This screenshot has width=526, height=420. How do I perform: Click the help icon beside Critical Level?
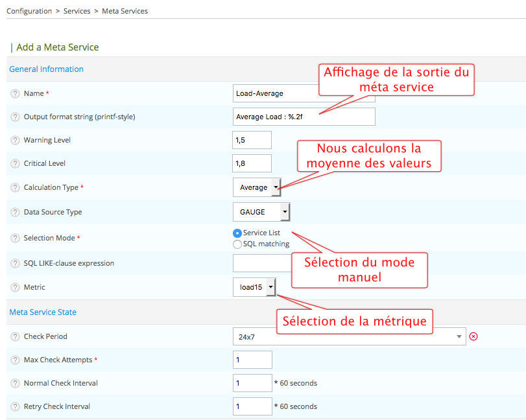(x=15, y=163)
